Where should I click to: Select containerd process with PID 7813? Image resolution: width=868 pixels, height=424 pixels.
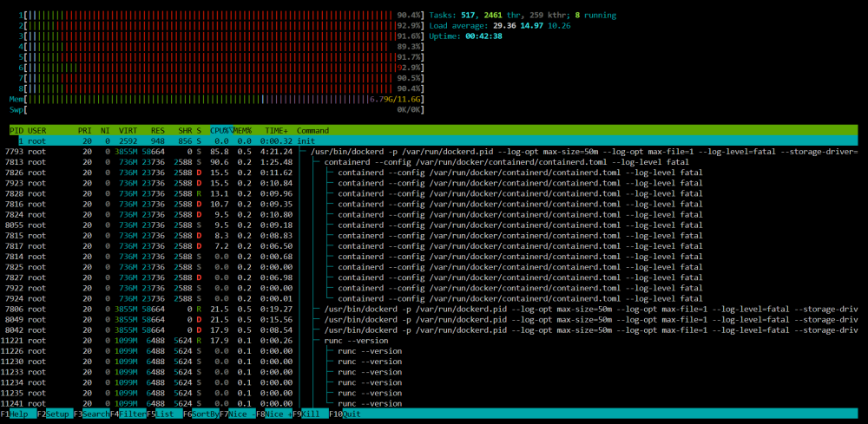(x=429, y=162)
